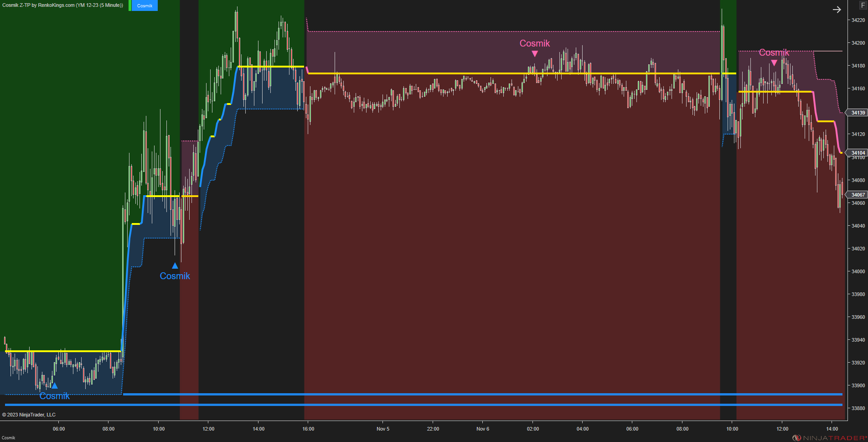Click the blue Cosmik up-arrow marker near 10:00
Image resolution: width=868 pixels, height=442 pixels.
175,265
